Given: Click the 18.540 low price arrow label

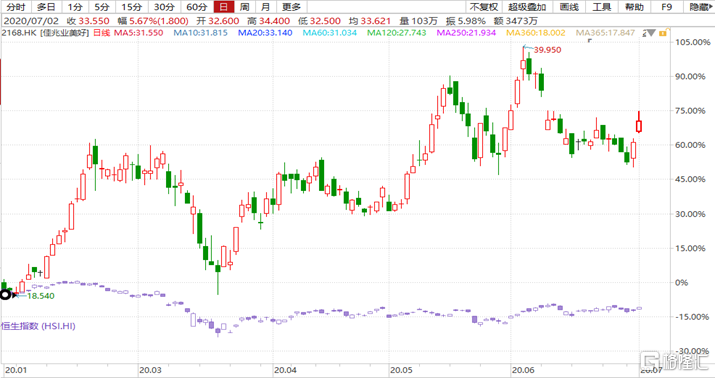Looking at the screenshot, I should coord(36,295).
